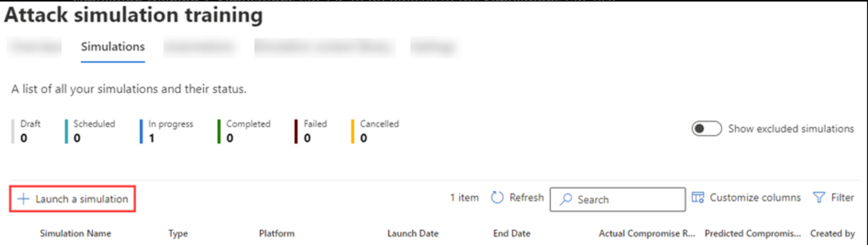This screenshot has width=868, height=245.
Task: Click the Predicted Compromise column header
Action: coord(752,233)
